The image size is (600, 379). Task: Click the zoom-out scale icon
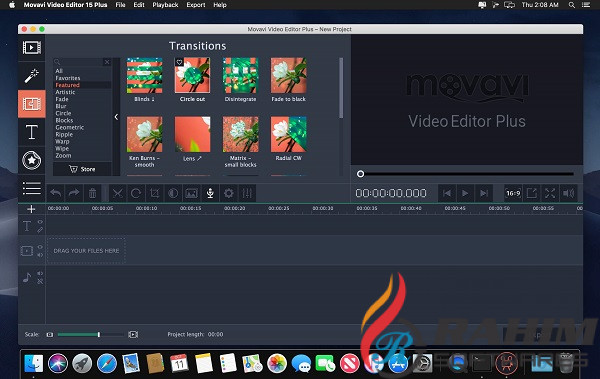tap(50, 335)
